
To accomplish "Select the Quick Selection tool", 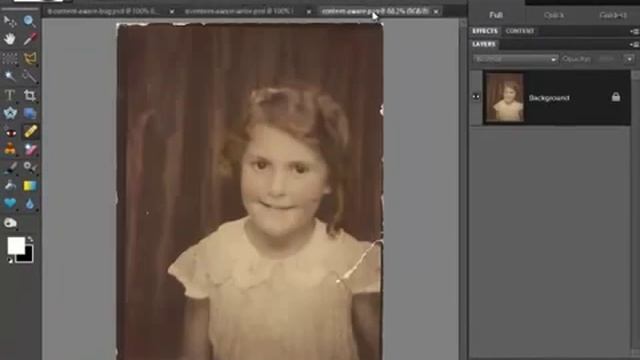I will [29, 76].
